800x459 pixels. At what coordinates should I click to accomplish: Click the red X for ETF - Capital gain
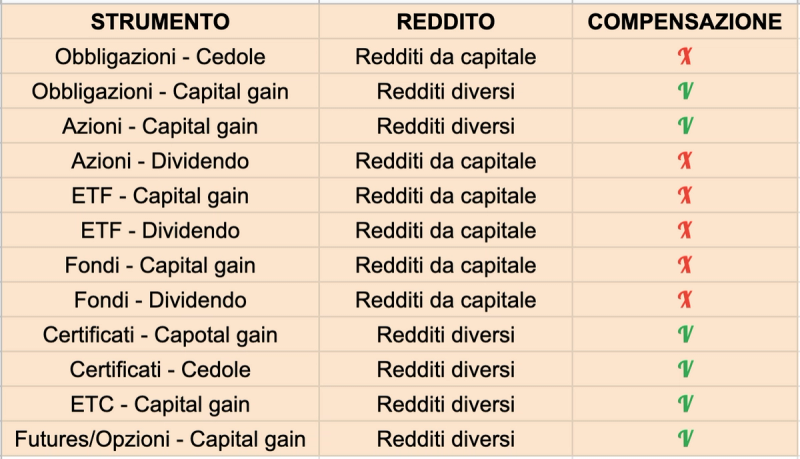tap(685, 195)
